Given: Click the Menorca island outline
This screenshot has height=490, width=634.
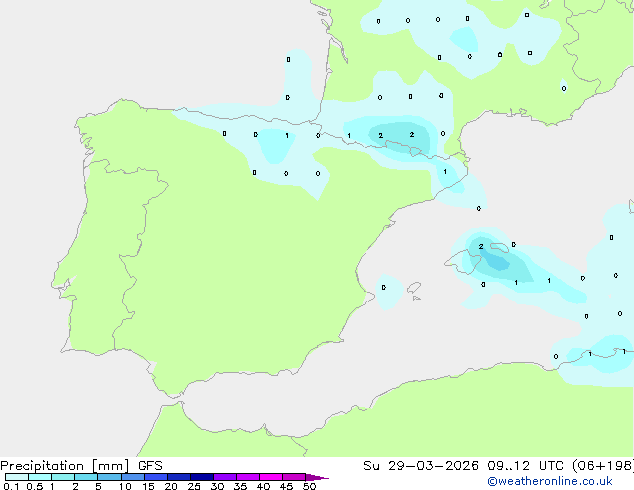Looking at the screenshot, I should pyautogui.click(x=499, y=247).
